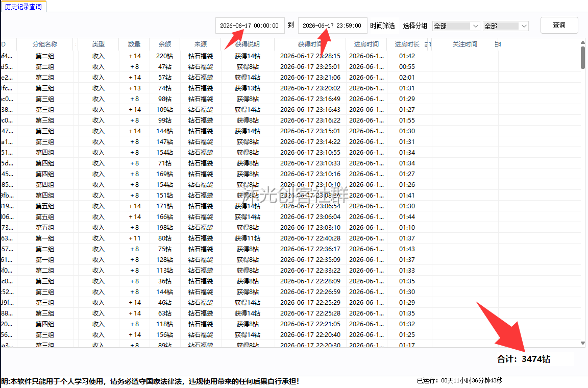
Task: Click duration cell 02:01
Action: point(407,77)
